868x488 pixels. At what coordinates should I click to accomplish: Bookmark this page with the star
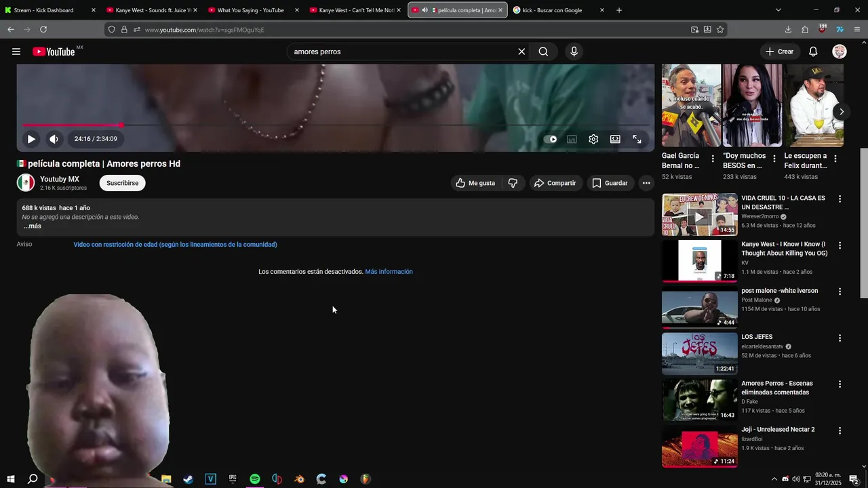point(720,29)
